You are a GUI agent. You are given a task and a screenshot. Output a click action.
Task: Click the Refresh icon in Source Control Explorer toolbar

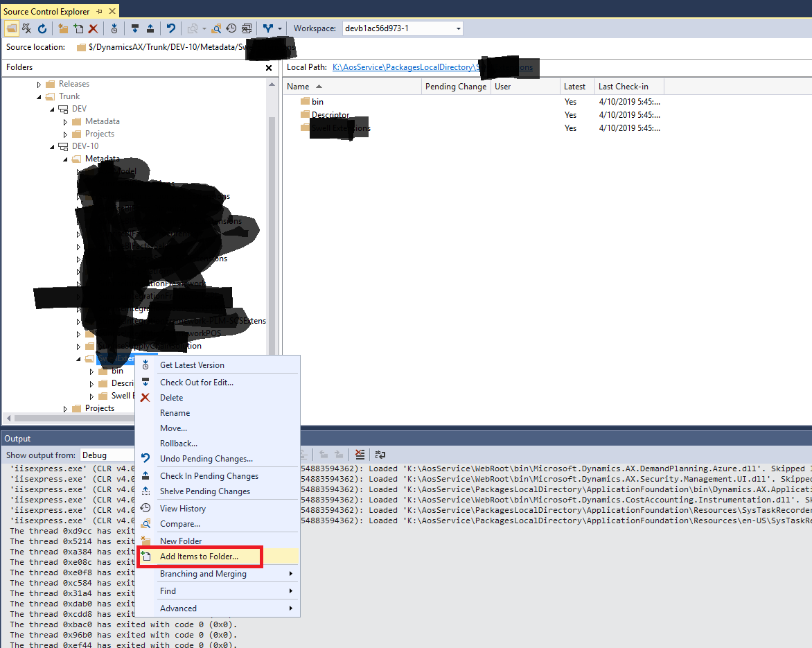[x=42, y=28]
